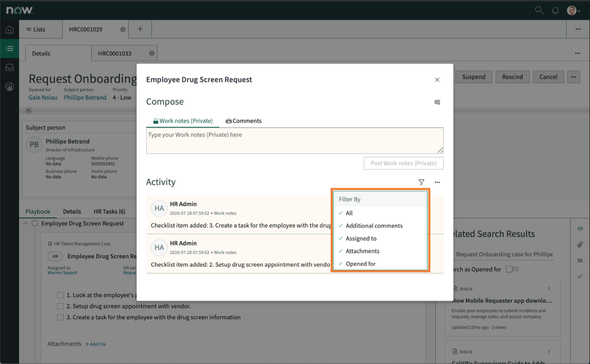590x364 pixels.
Task: Check '1. Look at the employee's' checkbox
Action: (x=60, y=295)
